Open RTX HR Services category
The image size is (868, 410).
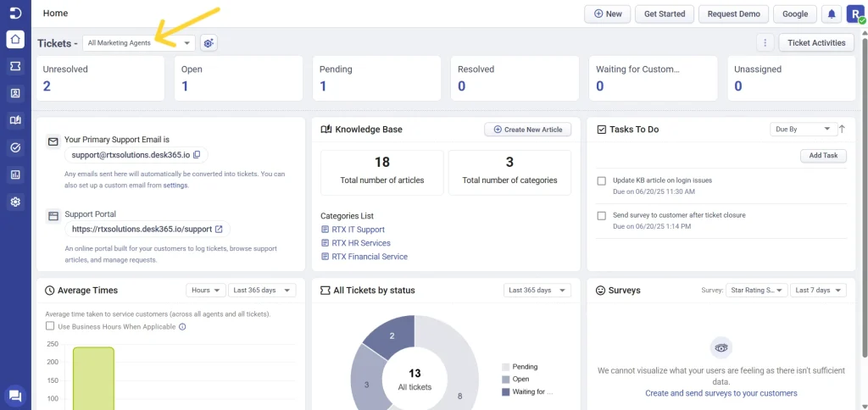[x=360, y=243]
